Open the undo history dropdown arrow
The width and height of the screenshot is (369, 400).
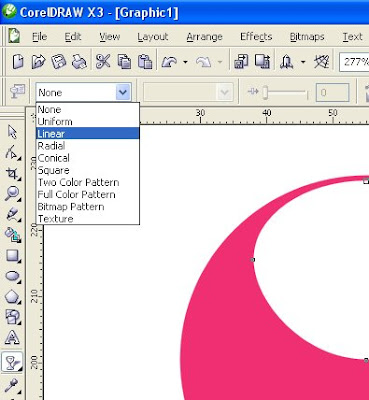pyautogui.click(x=185, y=62)
